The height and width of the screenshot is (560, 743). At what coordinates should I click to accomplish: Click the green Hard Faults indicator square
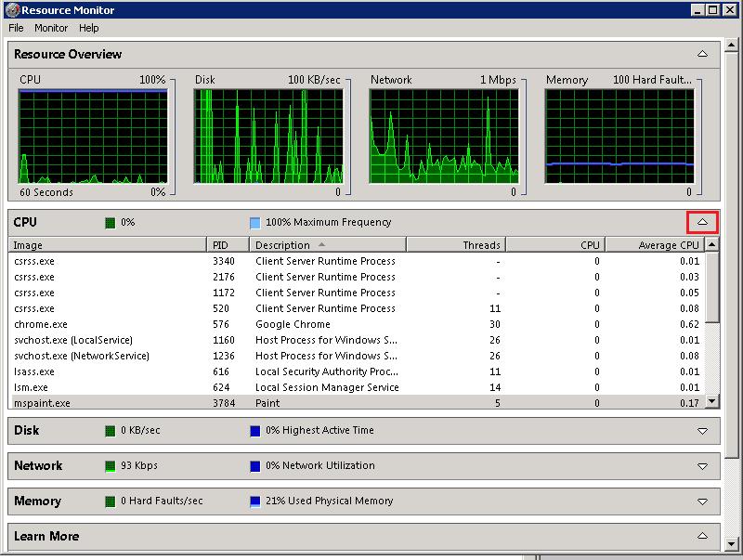pos(110,501)
